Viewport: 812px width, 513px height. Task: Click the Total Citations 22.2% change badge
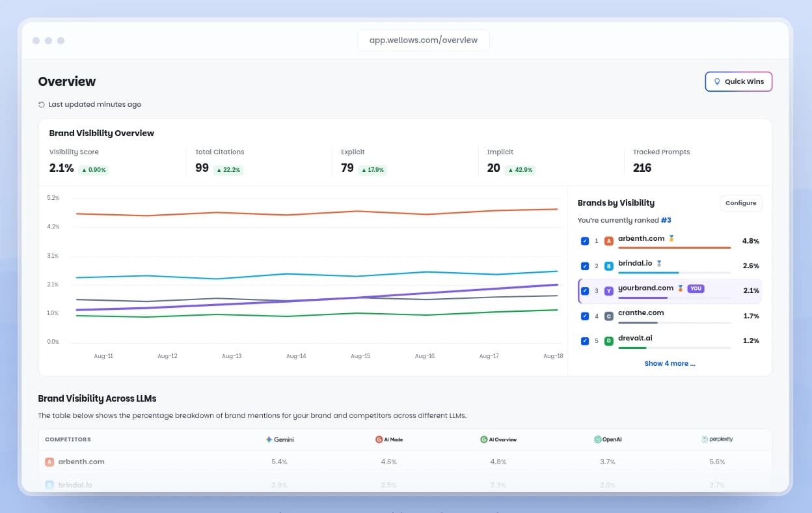(x=228, y=169)
